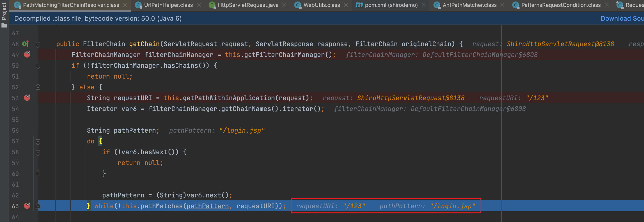Close the pom.xml tab
Screen dimensions: 644x222
424,5
